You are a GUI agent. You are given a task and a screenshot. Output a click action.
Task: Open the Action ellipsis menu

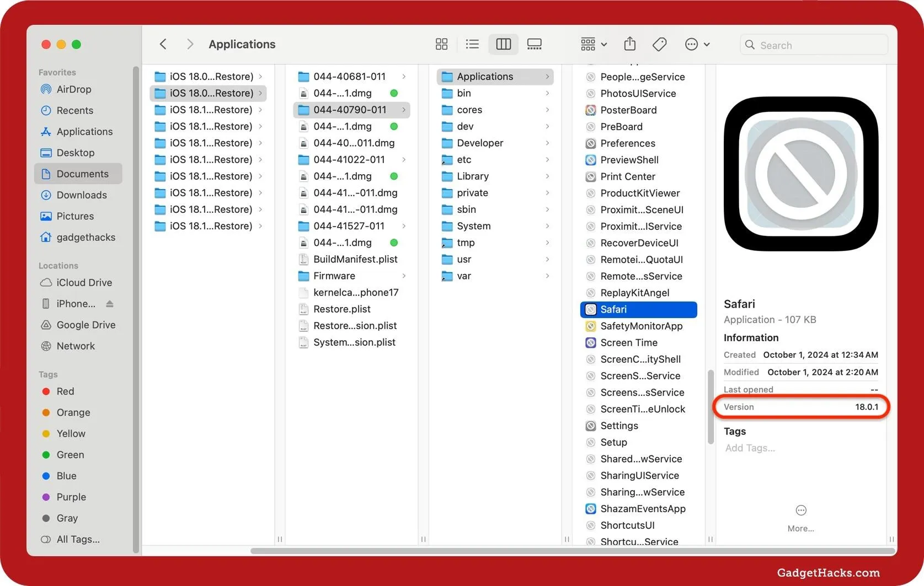(697, 44)
